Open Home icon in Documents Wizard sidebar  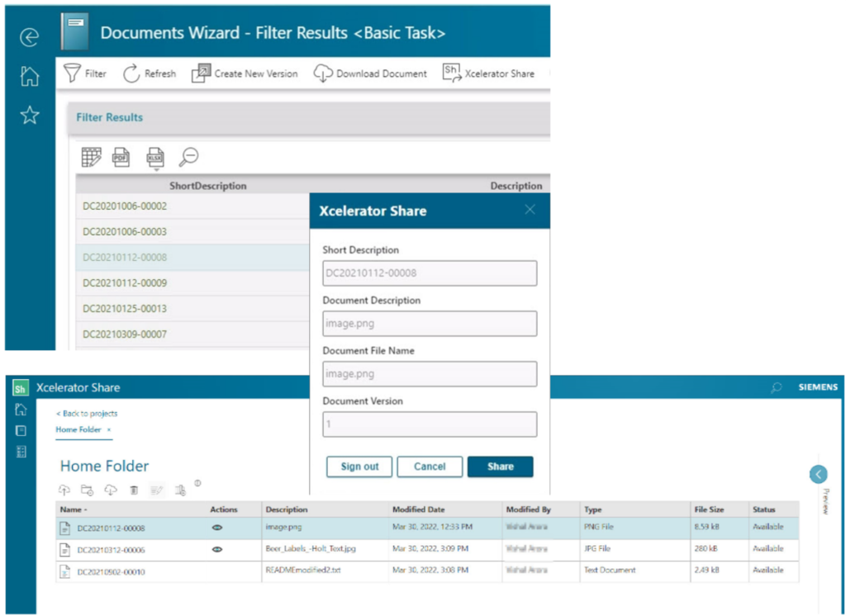29,76
